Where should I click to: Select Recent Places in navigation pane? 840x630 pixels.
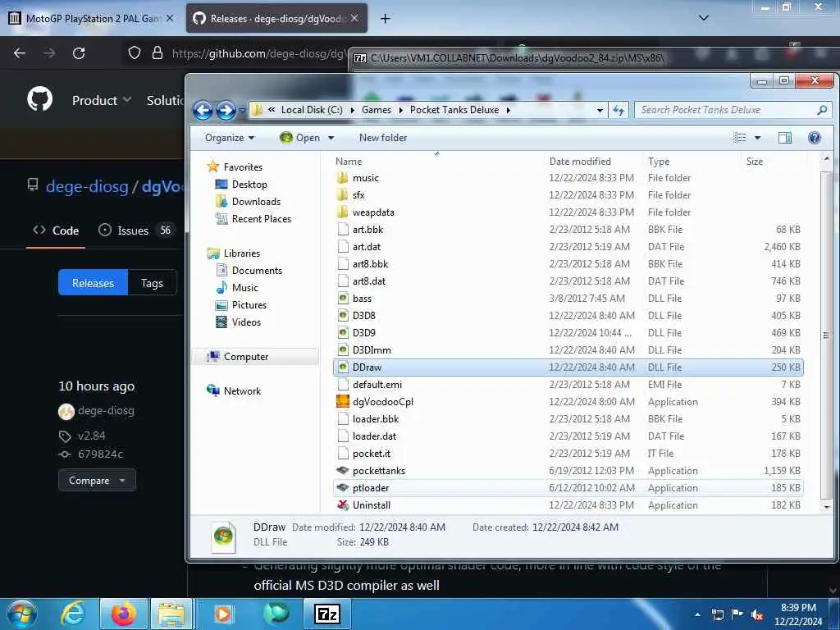[x=262, y=218]
